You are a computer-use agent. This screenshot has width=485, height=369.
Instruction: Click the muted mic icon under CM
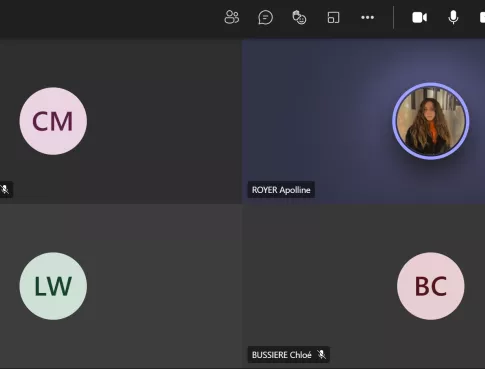pyautogui.click(x=5, y=189)
